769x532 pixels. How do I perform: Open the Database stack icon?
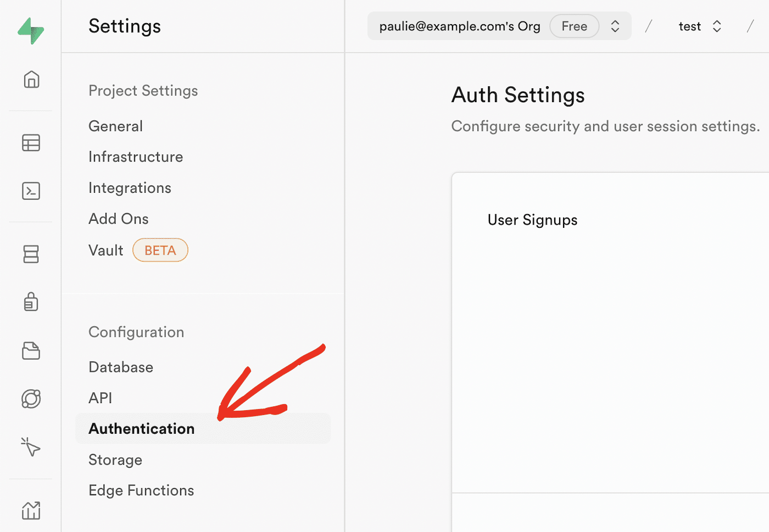tap(31, 254)
